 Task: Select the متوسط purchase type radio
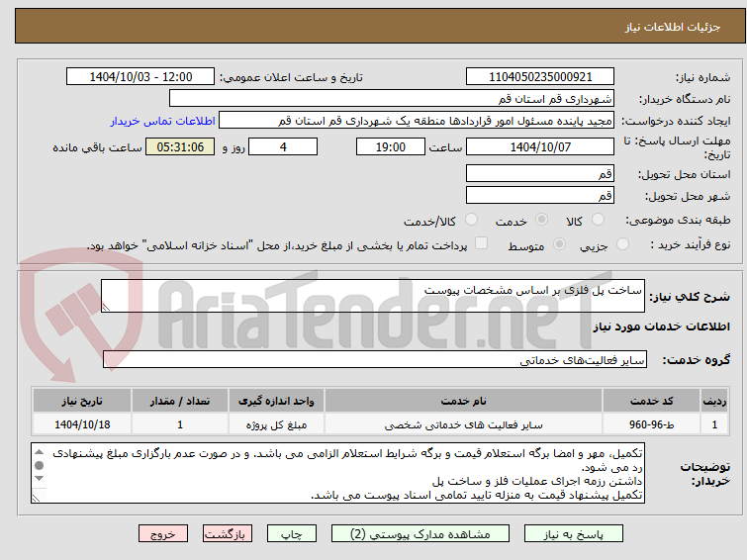click(559, 244)
